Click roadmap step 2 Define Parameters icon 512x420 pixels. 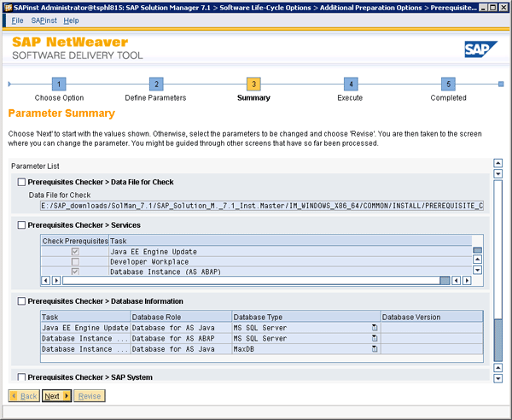[155, 84]
